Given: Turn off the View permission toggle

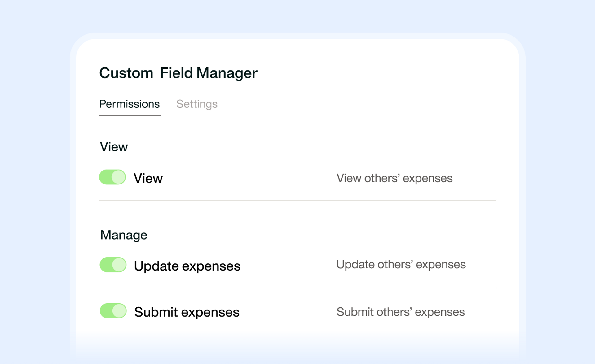Looking at the screenshot, I should tap(112, 177).
